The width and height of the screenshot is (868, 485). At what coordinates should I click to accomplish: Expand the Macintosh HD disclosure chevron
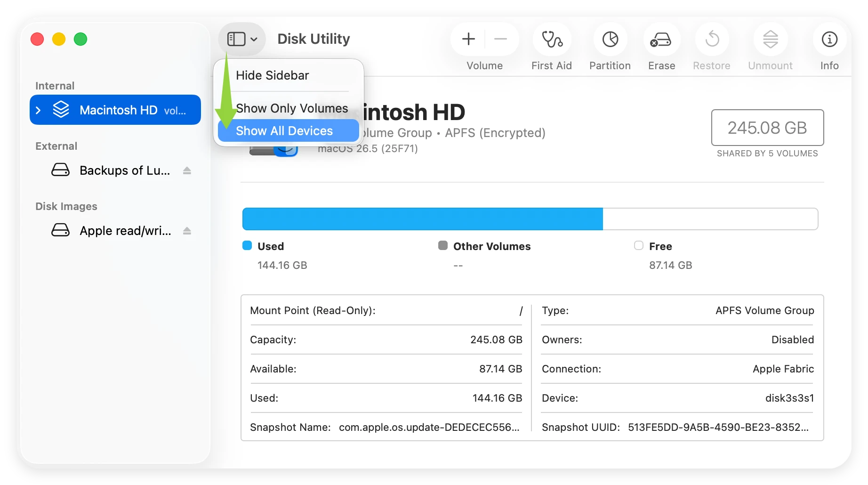pos(39,110)
